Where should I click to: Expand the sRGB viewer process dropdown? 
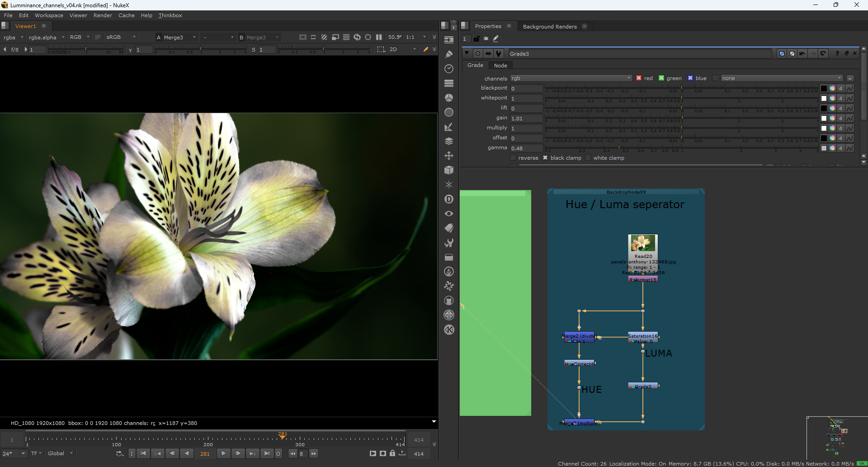pos(121,37)
